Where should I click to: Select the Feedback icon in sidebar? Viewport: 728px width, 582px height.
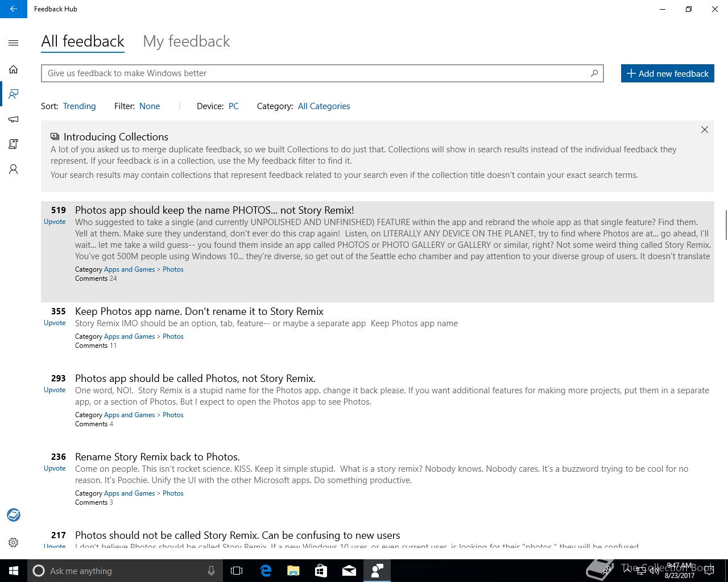[x=14, y=94]
